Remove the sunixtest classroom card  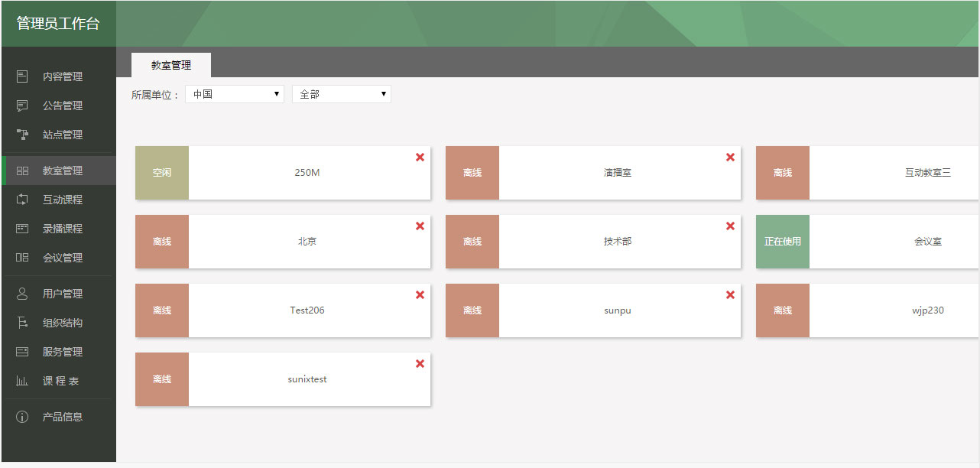click(x=420, y=363)
